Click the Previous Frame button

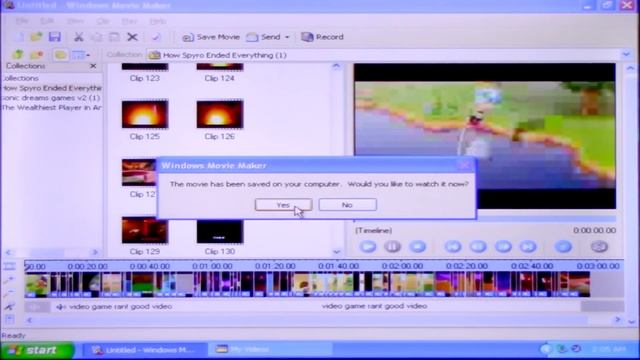pyautogui.click(x=478, y=247)
